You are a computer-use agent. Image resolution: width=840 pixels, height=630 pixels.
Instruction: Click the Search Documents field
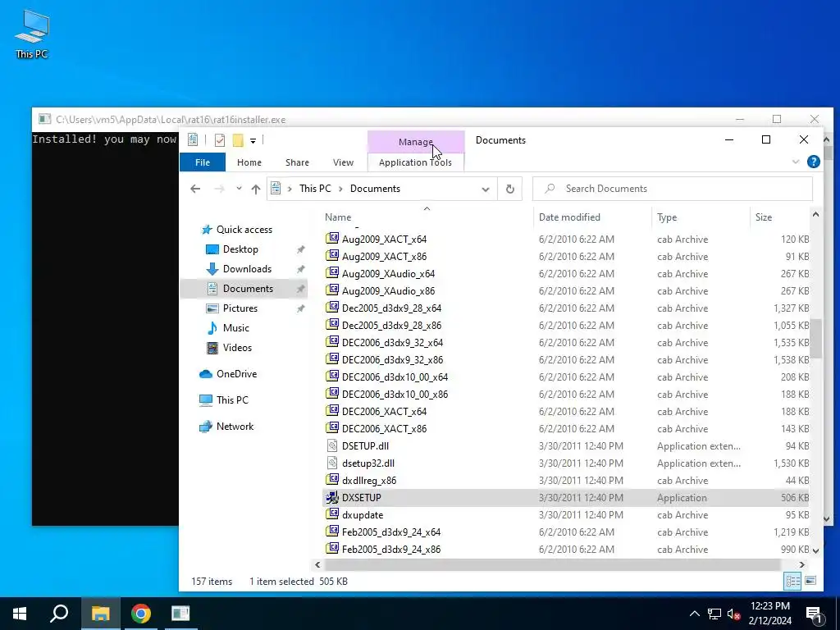click(x=673, y=189)
